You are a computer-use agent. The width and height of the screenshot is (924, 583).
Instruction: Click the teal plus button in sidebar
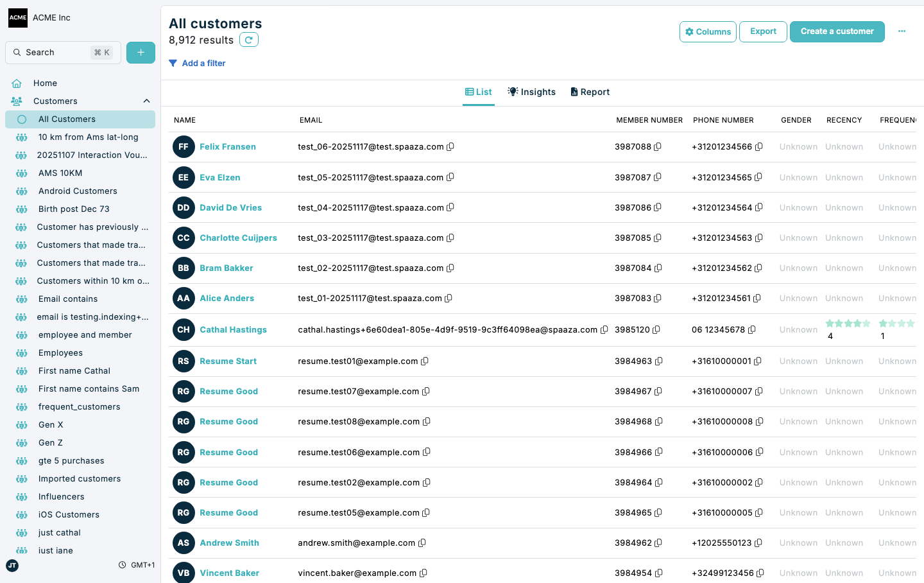pyautogui.click(x=141, y=52)
